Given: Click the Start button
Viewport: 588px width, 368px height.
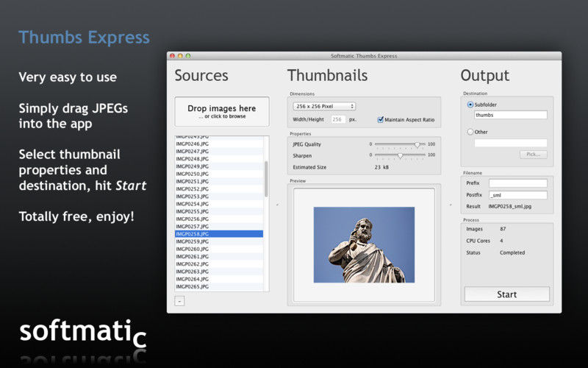Looking at the screenshot, I should tap(507, 294).
